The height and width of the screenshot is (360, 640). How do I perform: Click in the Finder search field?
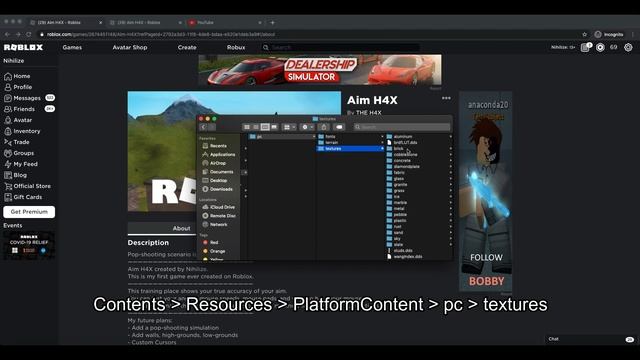point(402,127)
